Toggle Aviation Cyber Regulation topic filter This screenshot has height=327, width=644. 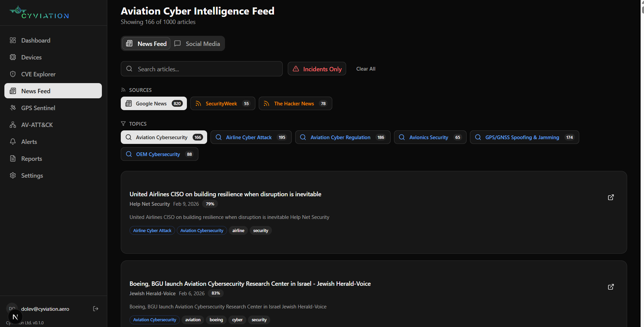(x=343, y=137)
